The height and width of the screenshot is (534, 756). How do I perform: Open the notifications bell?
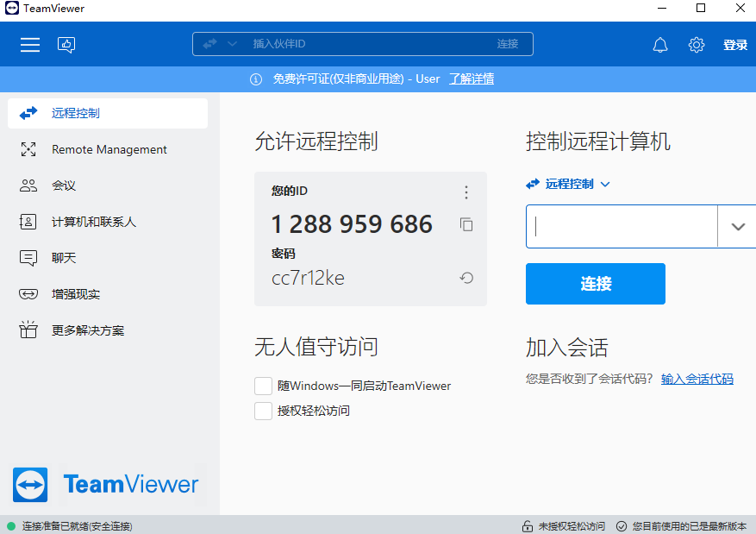(660, 44)
